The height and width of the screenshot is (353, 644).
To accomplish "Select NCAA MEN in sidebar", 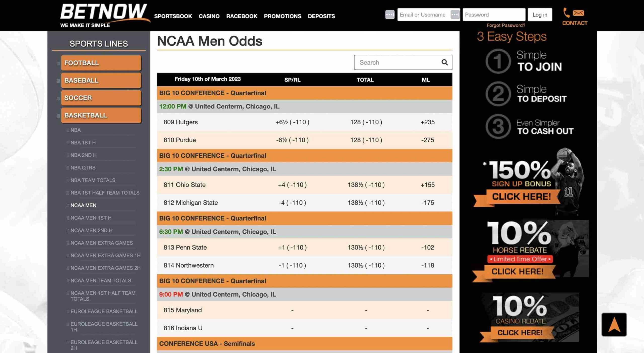I will point(83,205).
